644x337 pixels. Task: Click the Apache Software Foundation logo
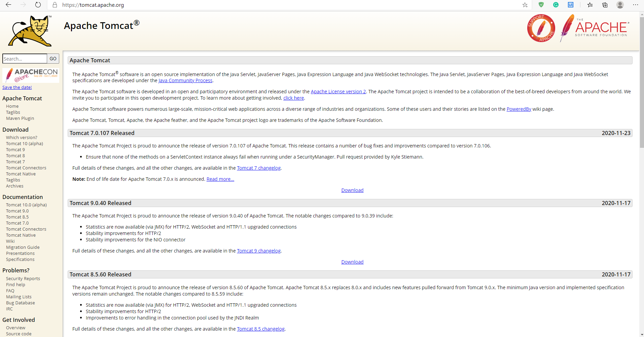[594, 28]
